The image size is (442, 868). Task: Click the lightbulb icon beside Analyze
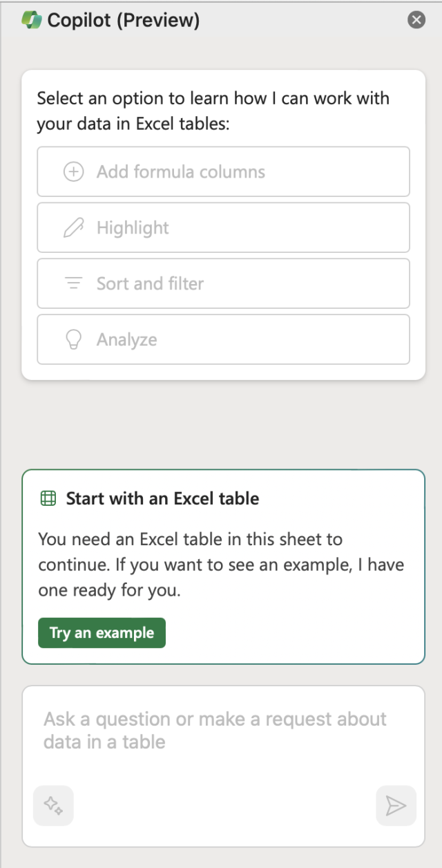pos(73,339)
